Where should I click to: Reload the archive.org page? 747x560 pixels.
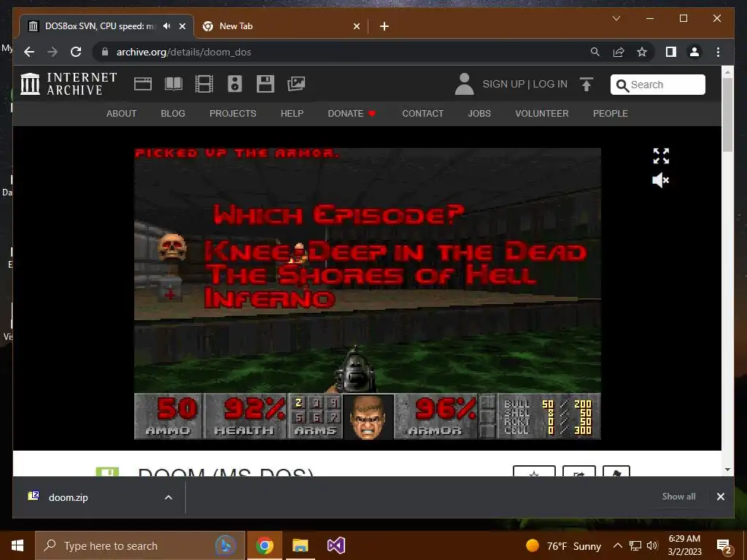(x=76, y=52)
